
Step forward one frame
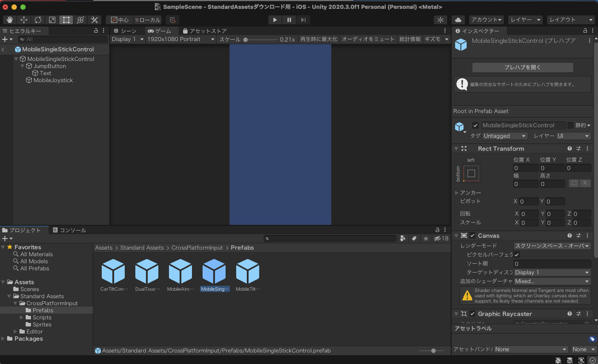coord(303,20)
